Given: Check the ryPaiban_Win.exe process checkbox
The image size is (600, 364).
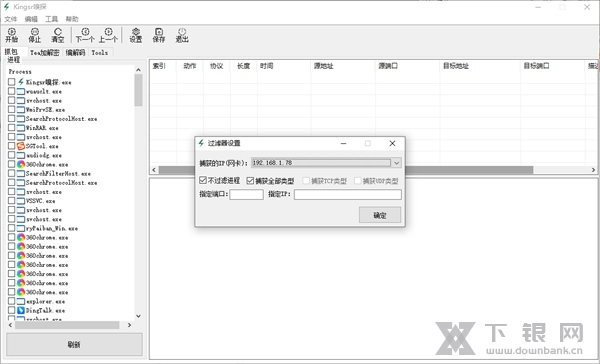Looking at the screenshot, I should coord(11,228).
